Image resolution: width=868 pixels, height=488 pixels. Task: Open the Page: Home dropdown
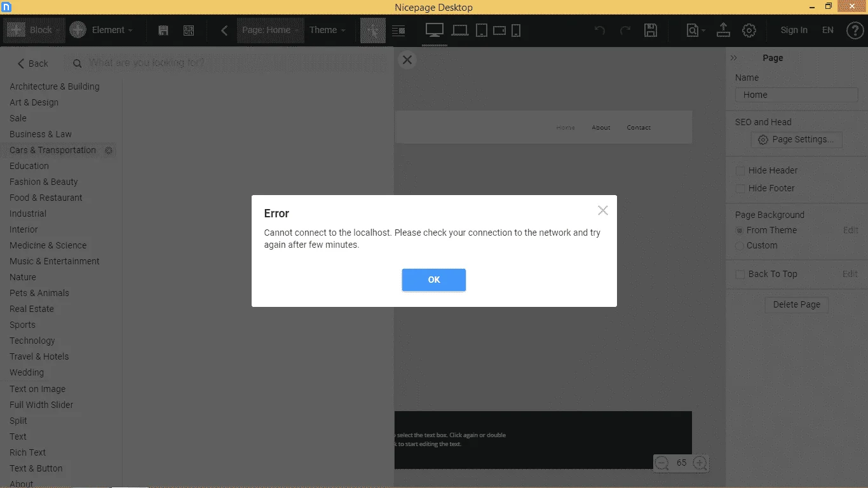[270, 30]
